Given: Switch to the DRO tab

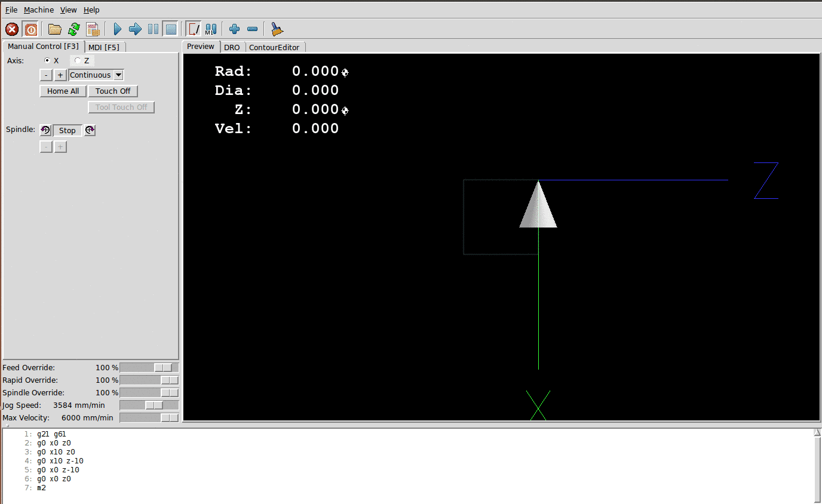Looking at the screenshot, I should coord(232,47).
